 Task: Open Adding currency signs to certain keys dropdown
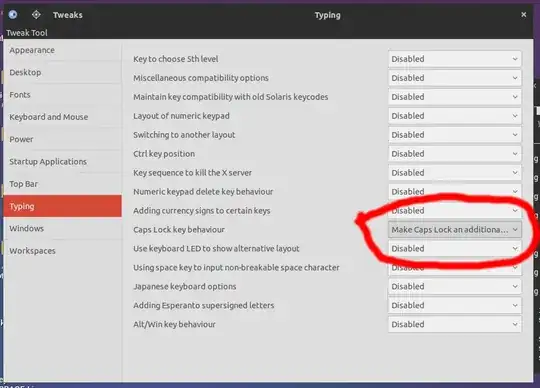pos(455,210)
